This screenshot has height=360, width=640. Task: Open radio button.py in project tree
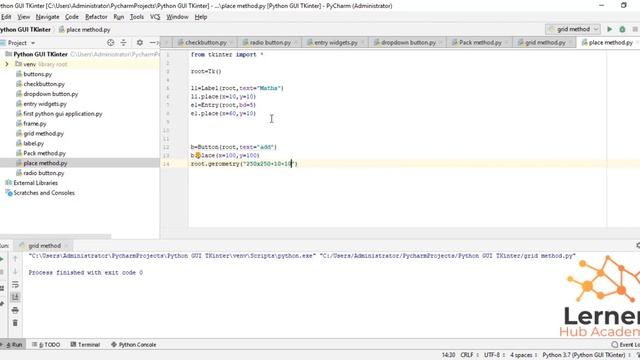(44, 173)
